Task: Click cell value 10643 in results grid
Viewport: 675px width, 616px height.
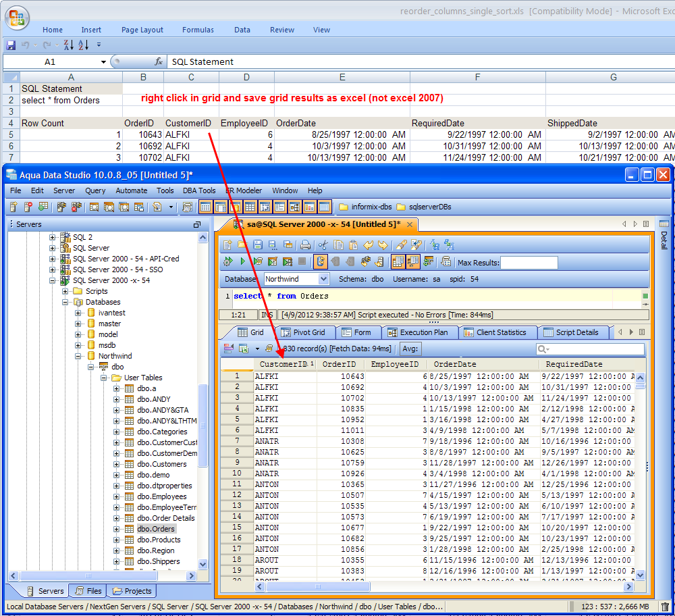Action: click(x=352, y=376)
